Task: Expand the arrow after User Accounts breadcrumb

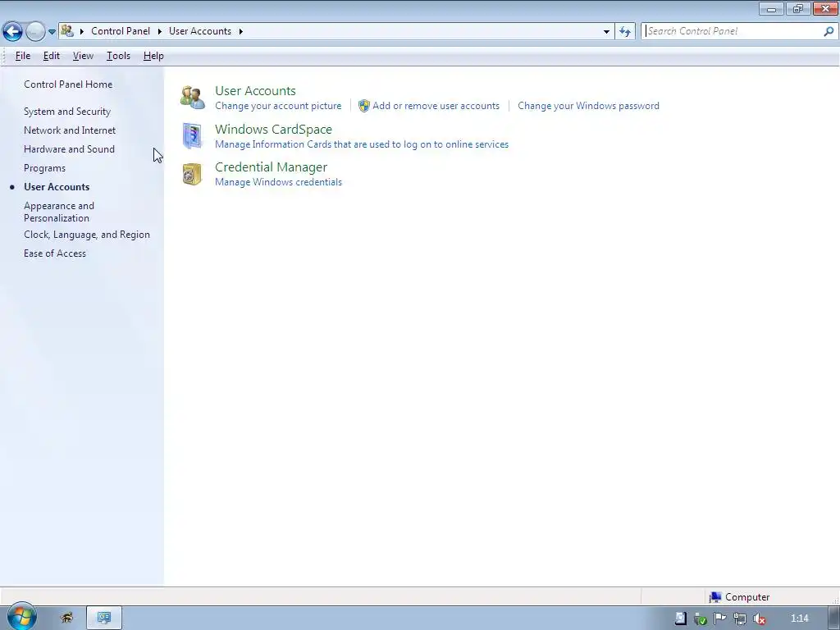Action: pos(241,32)
